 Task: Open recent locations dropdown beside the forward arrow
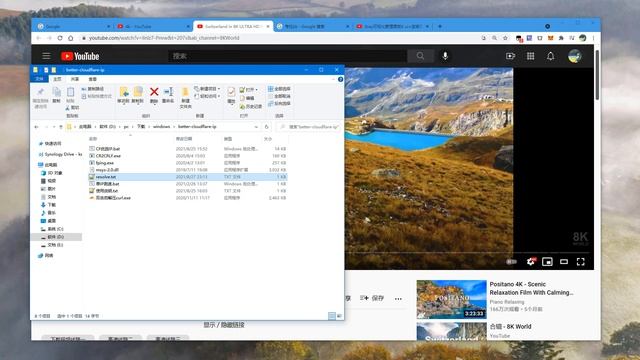53,127
